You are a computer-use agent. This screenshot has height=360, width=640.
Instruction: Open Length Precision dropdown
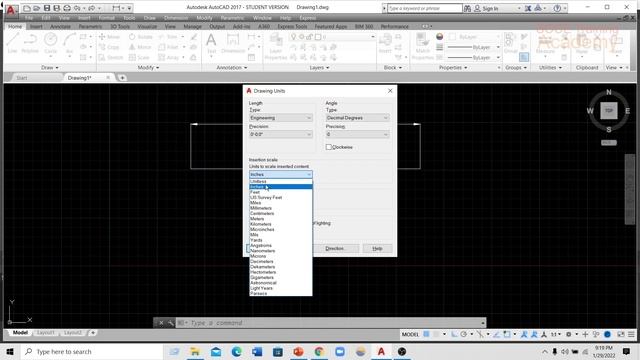281,134
